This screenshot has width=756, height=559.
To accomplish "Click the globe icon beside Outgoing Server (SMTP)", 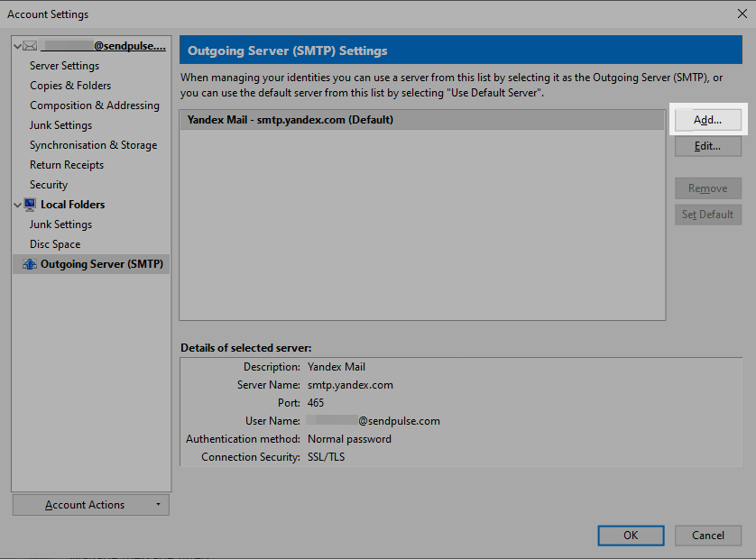I will point(29,263).
